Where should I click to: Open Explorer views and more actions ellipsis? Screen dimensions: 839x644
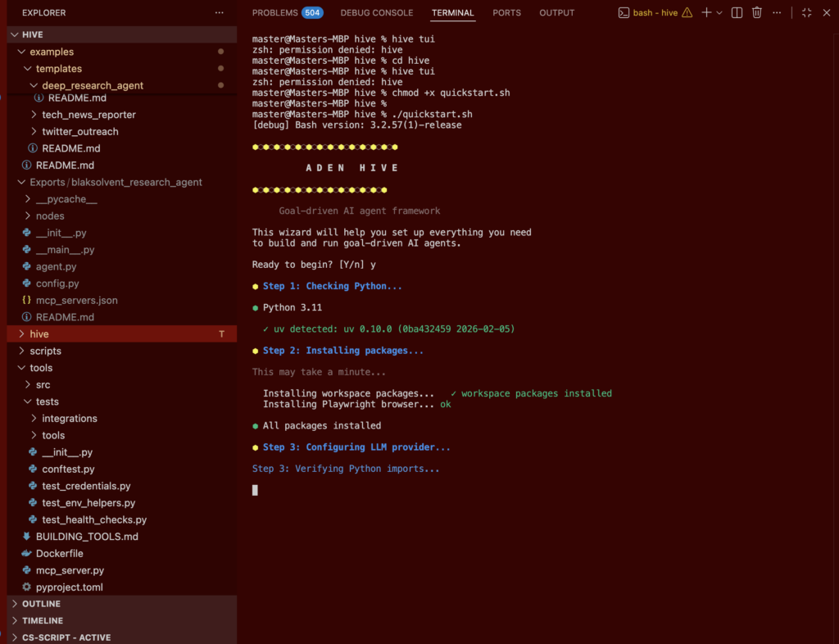coord(219,13)
